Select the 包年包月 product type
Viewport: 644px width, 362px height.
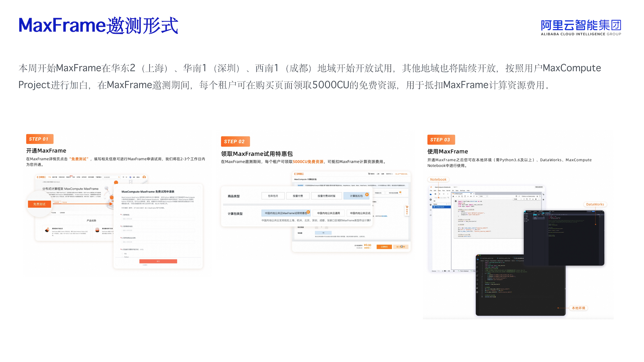click(273, 196)
